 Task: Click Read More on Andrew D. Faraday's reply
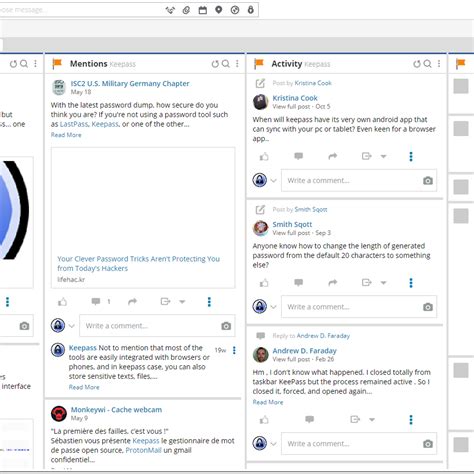click(268, 402)
